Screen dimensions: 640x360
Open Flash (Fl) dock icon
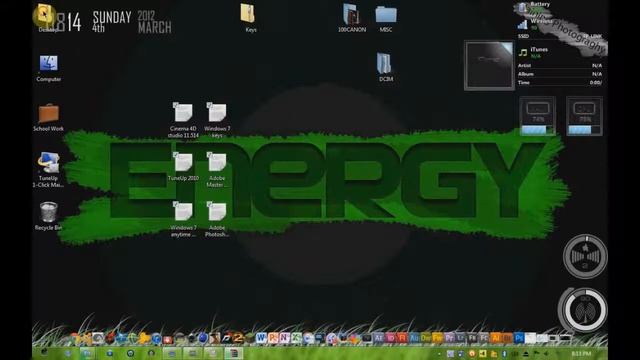[402, 338]
